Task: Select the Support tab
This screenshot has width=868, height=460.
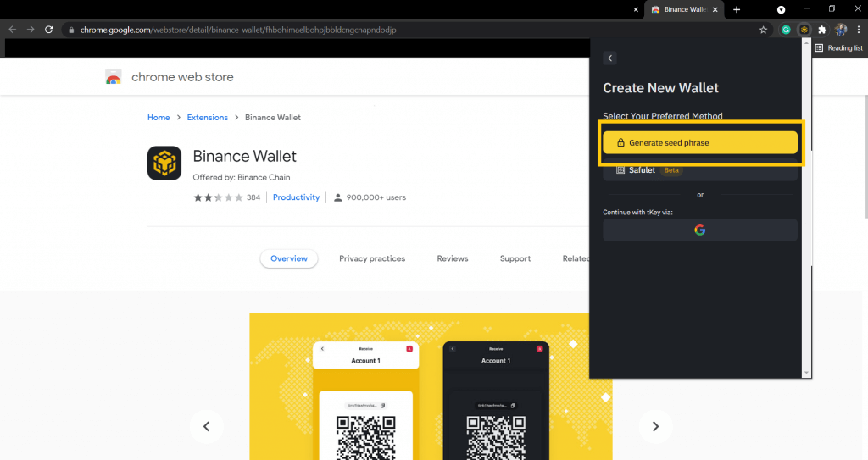Action: pyautogui.click(x=515, y=258)
